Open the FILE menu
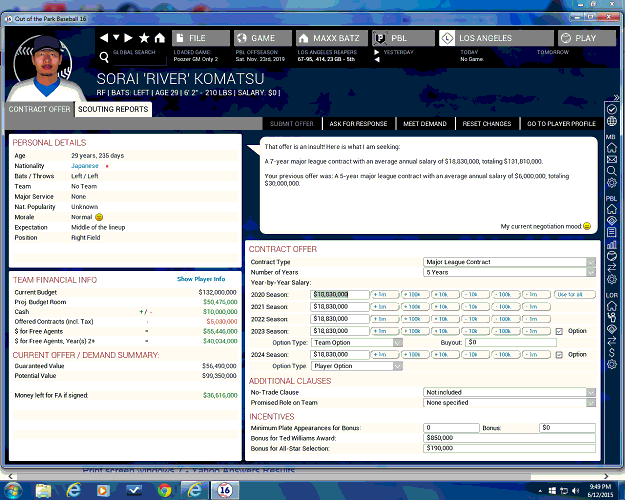This screenshot has width=625, height=500. 201,38
